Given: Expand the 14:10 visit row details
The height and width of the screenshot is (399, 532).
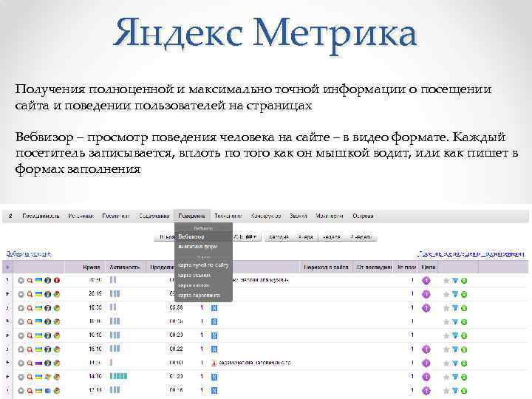Looking at the screenshot, I should tap(7, 377).
